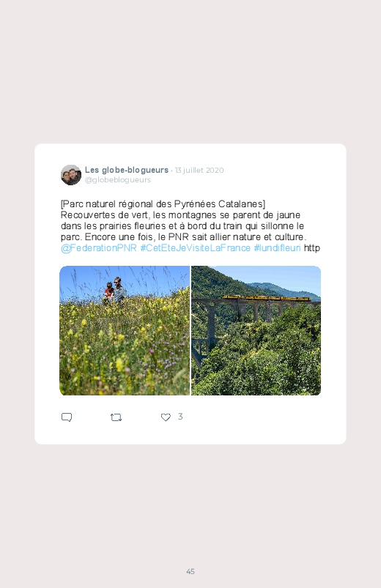Image resolution: width=381 pixels, height=588 pixels.
Task: Click the people standing in the meadow
Action: click(115, 291)
